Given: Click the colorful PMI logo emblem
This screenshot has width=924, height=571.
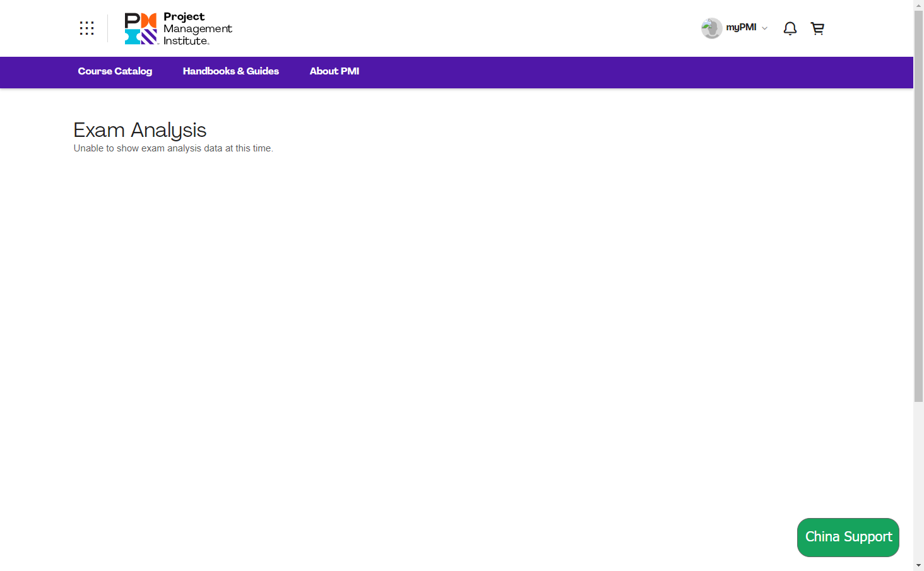Looking at the screenshot, I should pyautogui.click(x=140, y=28).
